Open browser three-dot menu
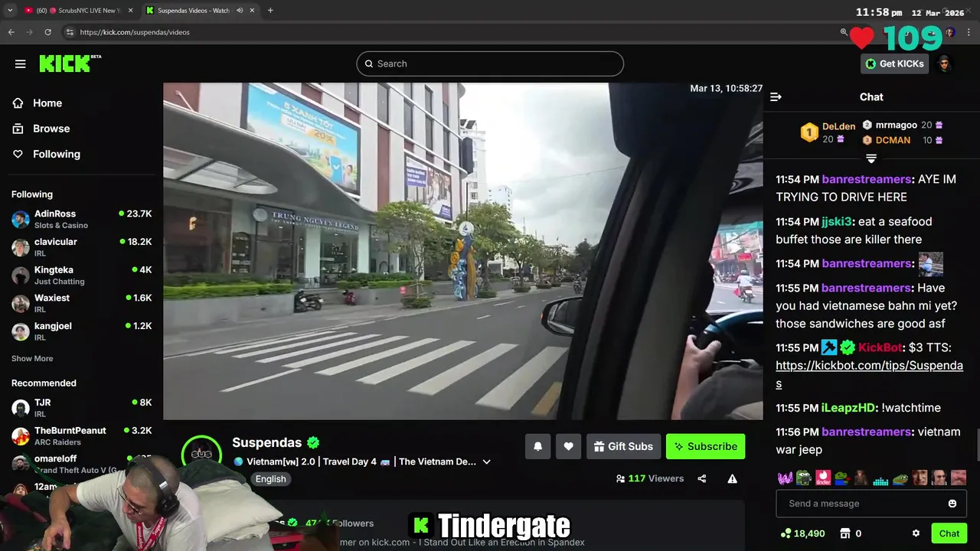 pos(969,32)
